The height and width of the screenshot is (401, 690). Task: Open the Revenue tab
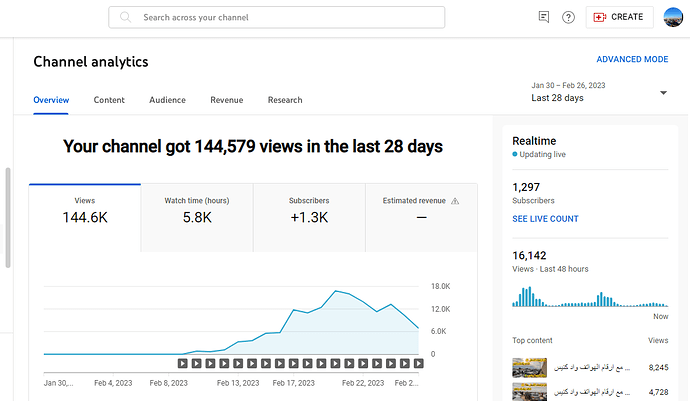(226, 100)
